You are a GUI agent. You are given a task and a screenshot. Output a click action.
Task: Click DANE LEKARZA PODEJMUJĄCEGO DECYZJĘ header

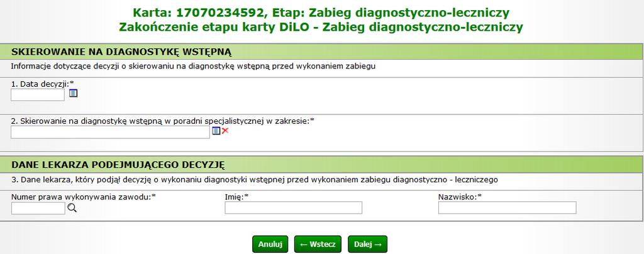(118, 165)
